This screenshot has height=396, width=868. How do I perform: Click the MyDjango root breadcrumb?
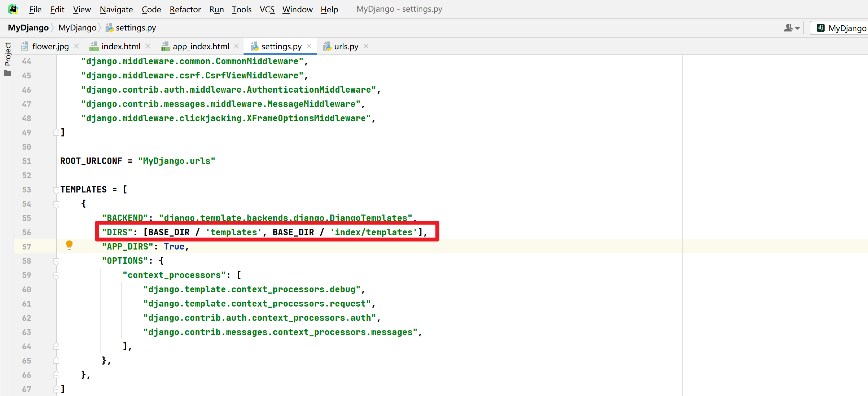28,28
